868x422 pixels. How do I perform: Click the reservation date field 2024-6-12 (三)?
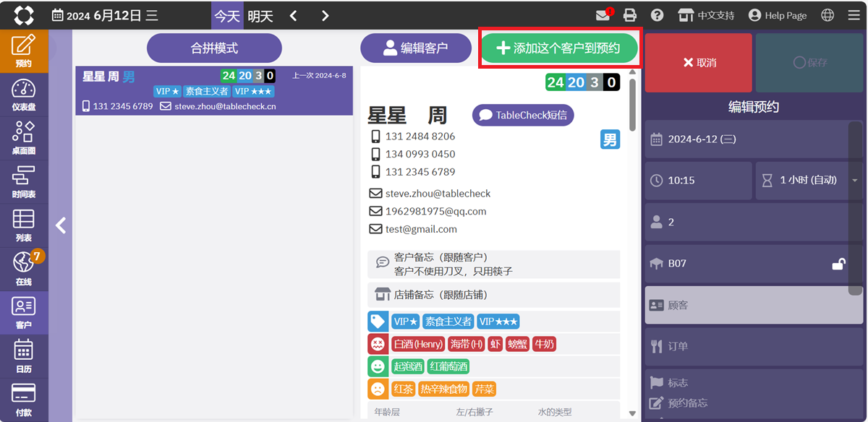[x=753, y=139]
